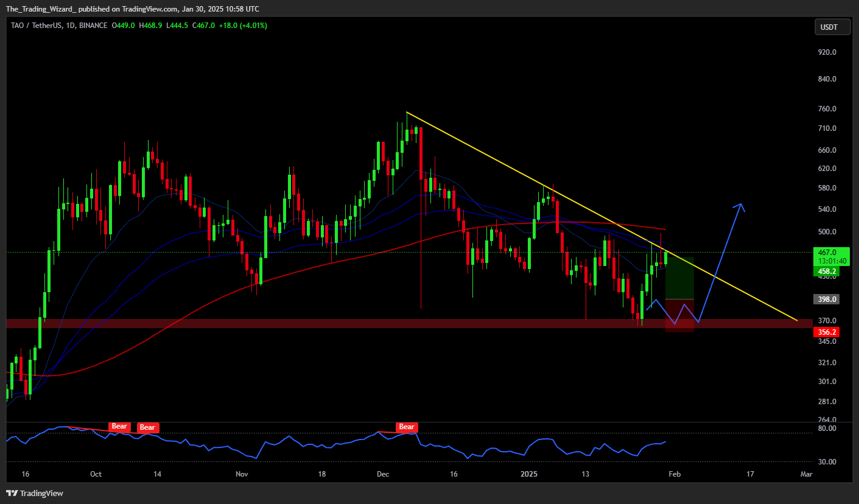This screenshot has width=859, height=504.
Task: Click the Dec date axis label
Action: click(383, 474)
